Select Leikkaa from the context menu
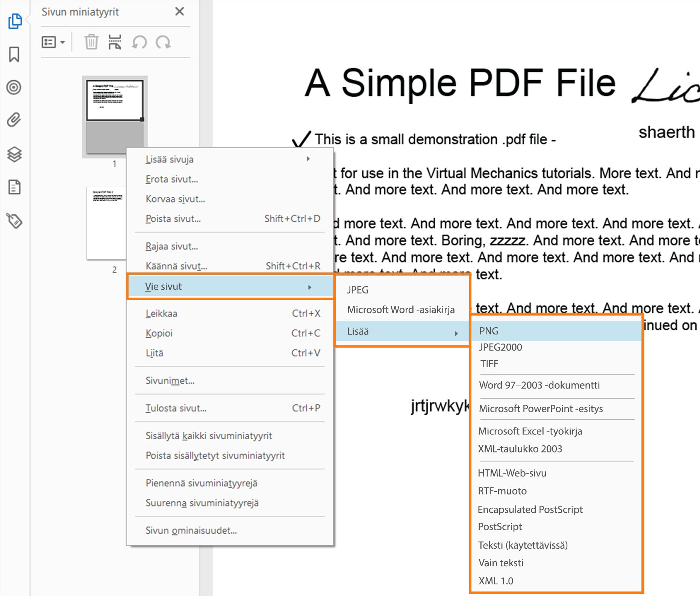Viewport: 700px width, 596px height. pos(230,313)
